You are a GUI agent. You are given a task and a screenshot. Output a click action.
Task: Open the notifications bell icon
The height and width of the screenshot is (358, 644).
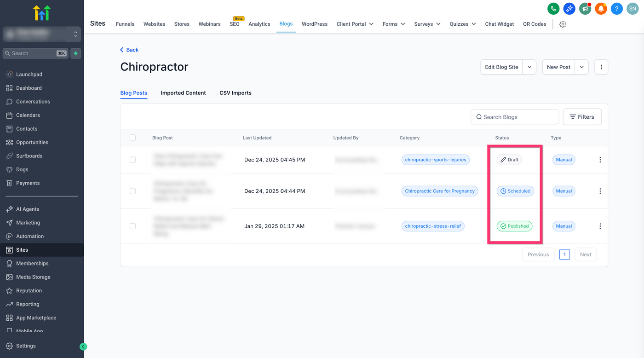click(601, 8)
